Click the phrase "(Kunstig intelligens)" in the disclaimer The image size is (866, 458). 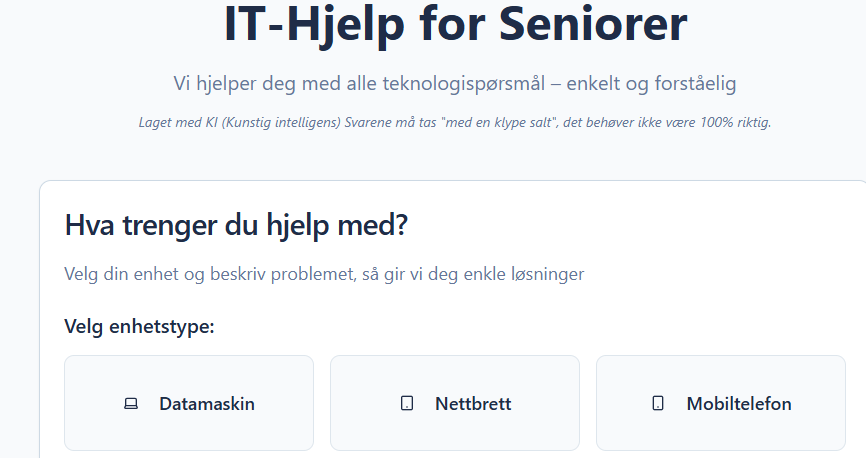[x=273, y=123]
